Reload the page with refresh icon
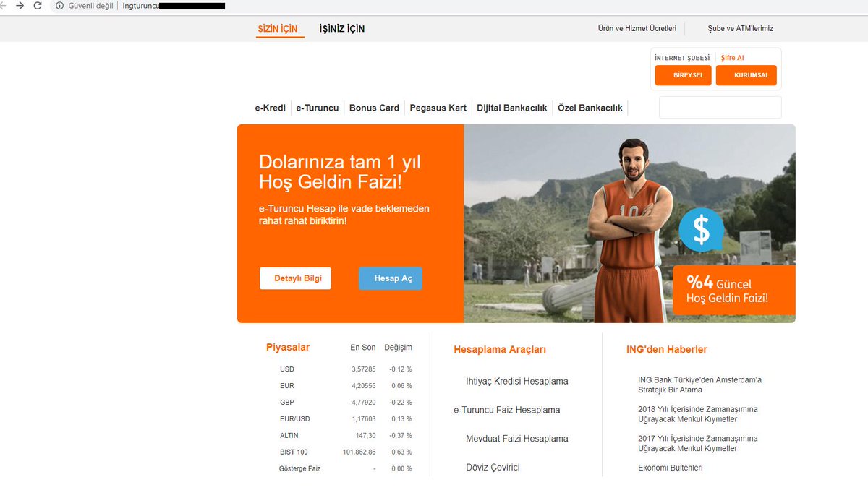Viewport: 868px width, 498px height. click(x=38, y=6)
